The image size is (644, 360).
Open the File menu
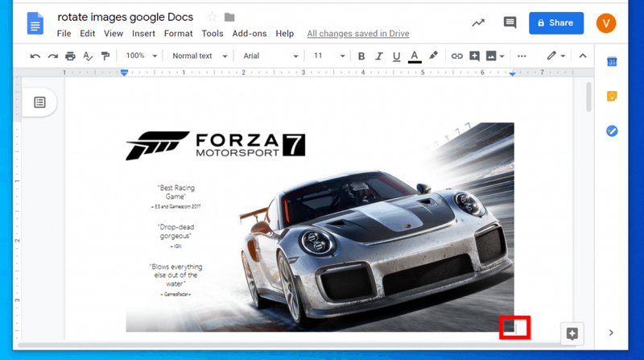(64, 34)
